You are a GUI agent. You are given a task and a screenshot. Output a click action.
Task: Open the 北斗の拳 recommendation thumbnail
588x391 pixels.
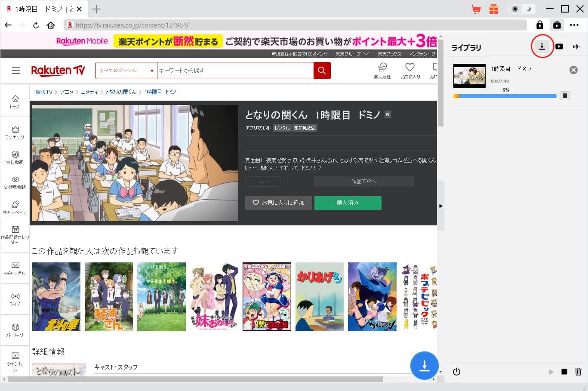tap(56, 297)
